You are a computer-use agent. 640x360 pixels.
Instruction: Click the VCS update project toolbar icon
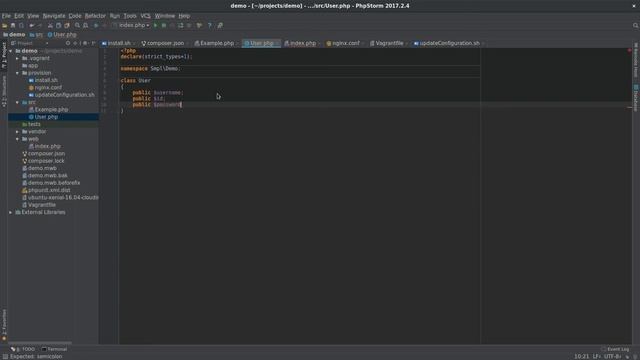180,25
